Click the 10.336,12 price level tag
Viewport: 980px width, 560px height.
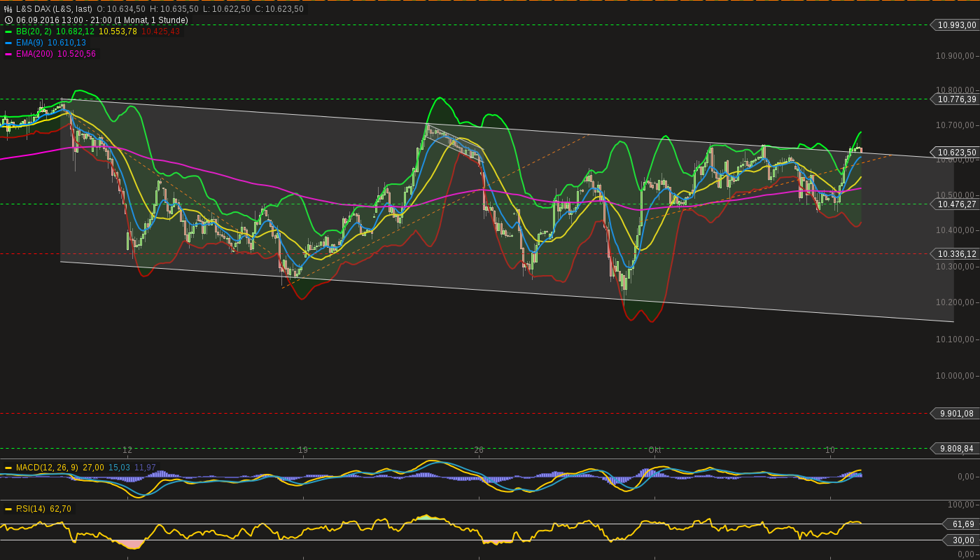954,254
